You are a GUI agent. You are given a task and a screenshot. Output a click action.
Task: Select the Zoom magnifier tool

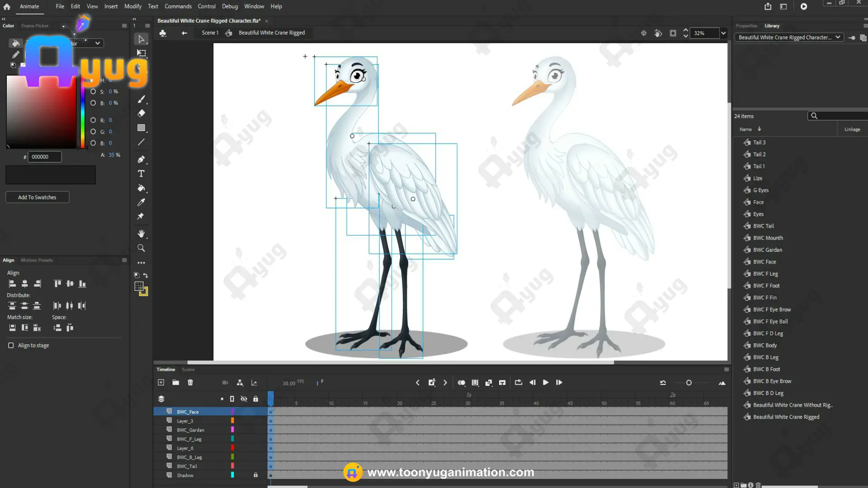click(x=141, y=248)
